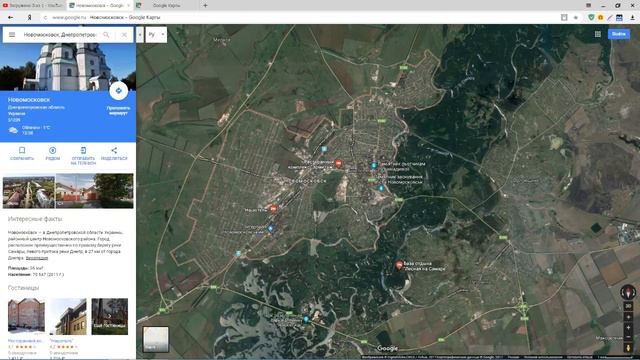This screenshot has width=640, height=360.
Task: Save place with the Сохранить bookmark icon
Action: tap(22, 150)
